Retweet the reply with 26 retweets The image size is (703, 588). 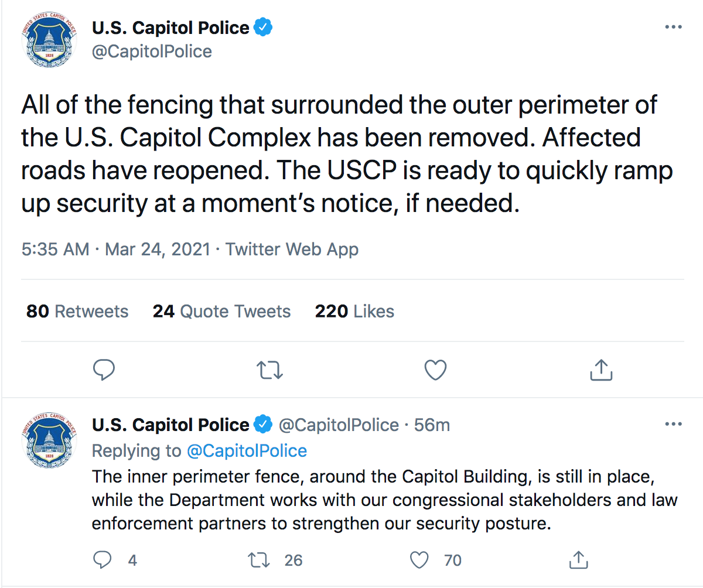pyautogui.click(x=259, y=560)
